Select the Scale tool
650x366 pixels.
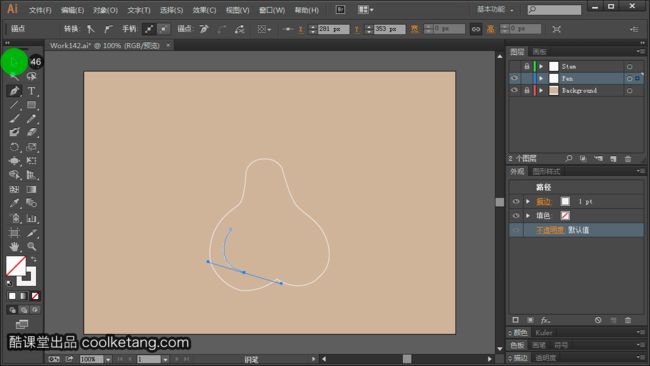click(32, 147)
